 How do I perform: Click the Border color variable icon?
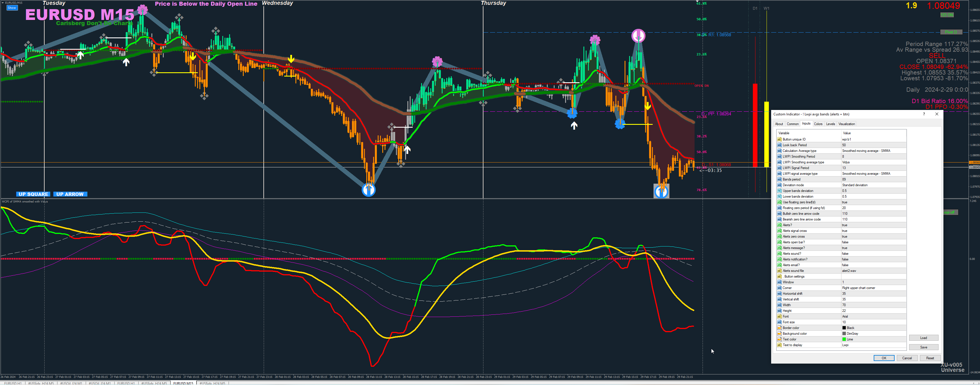tap(779, 328)
